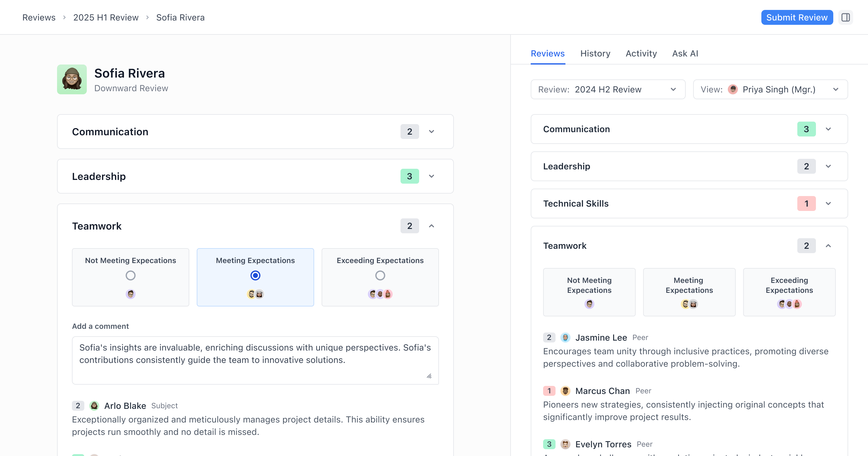This screenshot has width=868, height=456.
Task: Switch to the History tab
Action: pyautogui.click(x=595, y=53)
